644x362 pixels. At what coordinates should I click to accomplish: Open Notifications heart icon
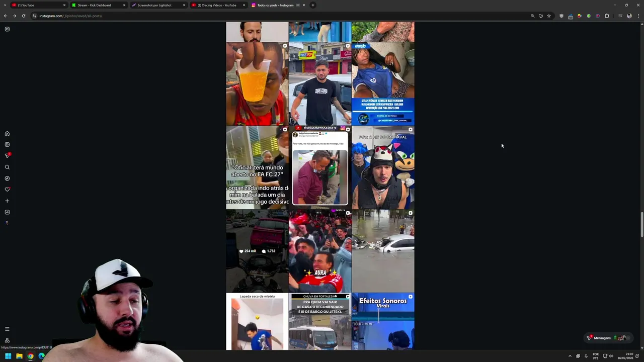coord(7,190)
